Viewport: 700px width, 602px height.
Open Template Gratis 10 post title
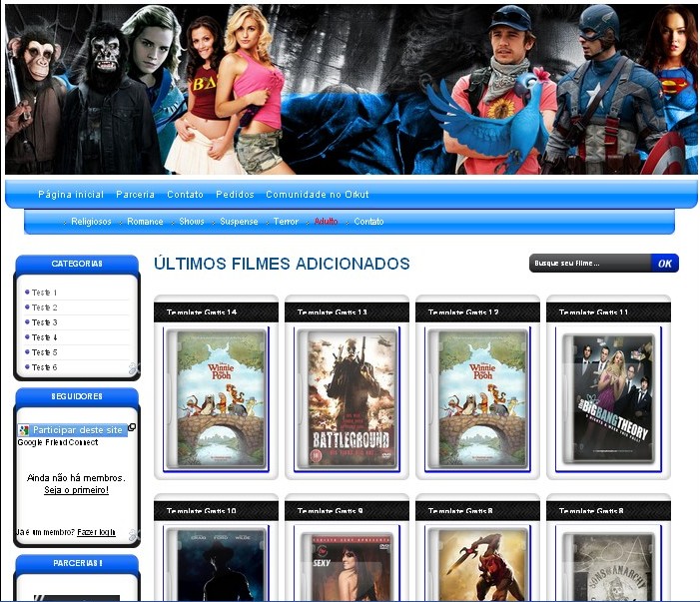[x=201, y=511]
